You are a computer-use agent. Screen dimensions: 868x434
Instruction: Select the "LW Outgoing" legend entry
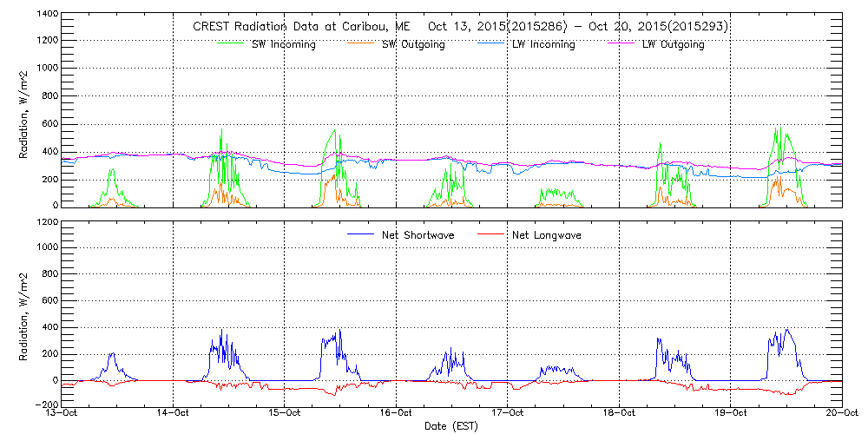[673, 44]
